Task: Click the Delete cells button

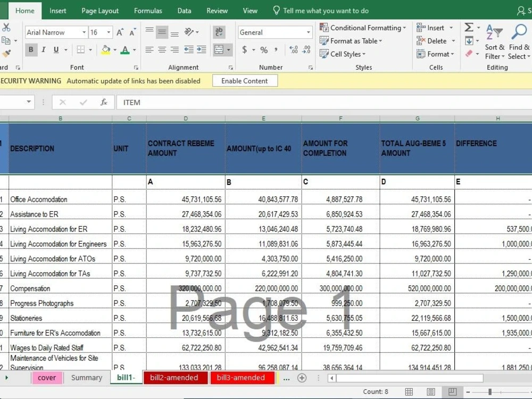Action: click(x=431, y=41)
